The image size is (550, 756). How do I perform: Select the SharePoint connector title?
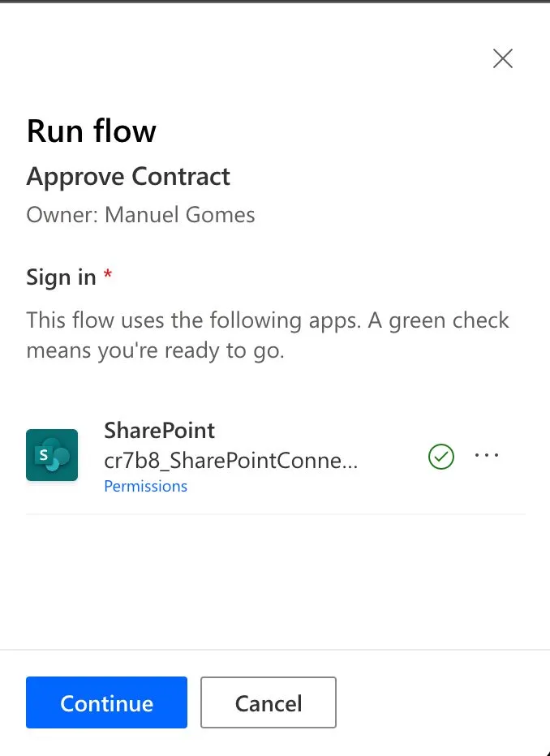159,431
